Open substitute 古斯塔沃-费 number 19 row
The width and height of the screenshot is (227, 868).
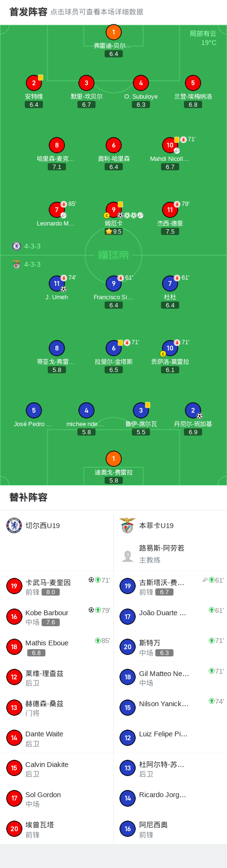170,586
